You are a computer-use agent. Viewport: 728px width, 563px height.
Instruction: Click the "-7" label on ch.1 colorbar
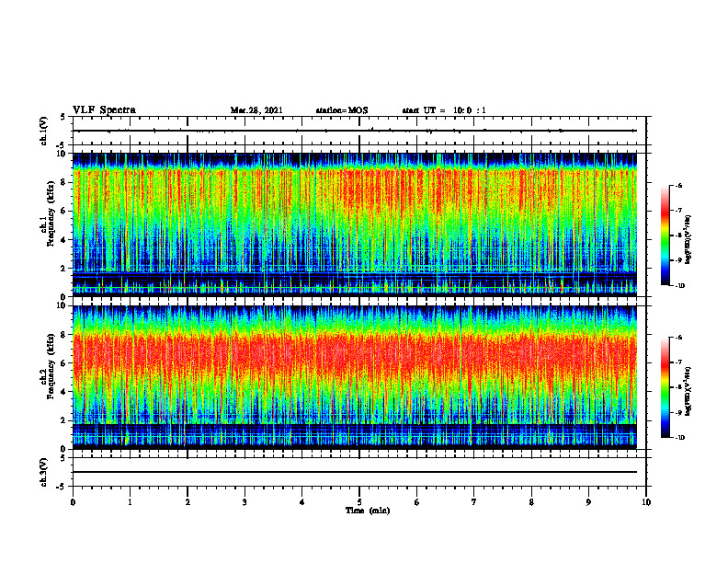click(678, 211)
